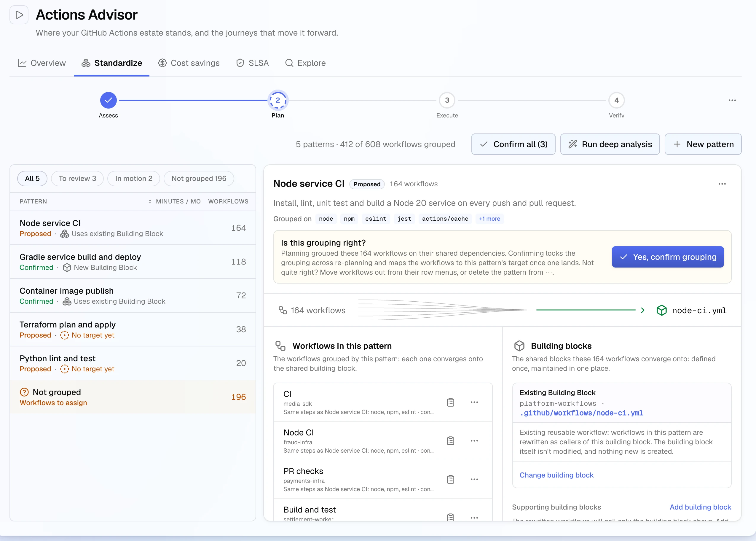Screen dimensions: 756x541
Task: Select the Python lint and test pattern
Action: point(133,363)
